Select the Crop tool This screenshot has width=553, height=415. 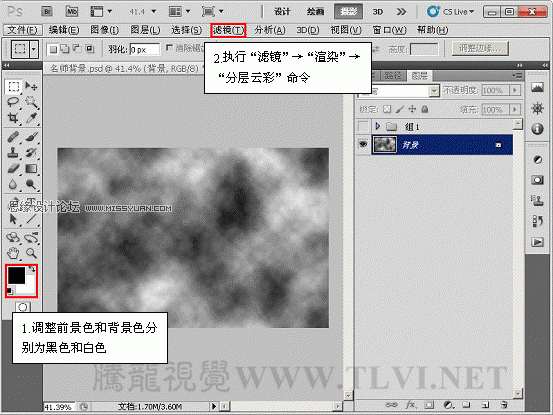[13, 118]
